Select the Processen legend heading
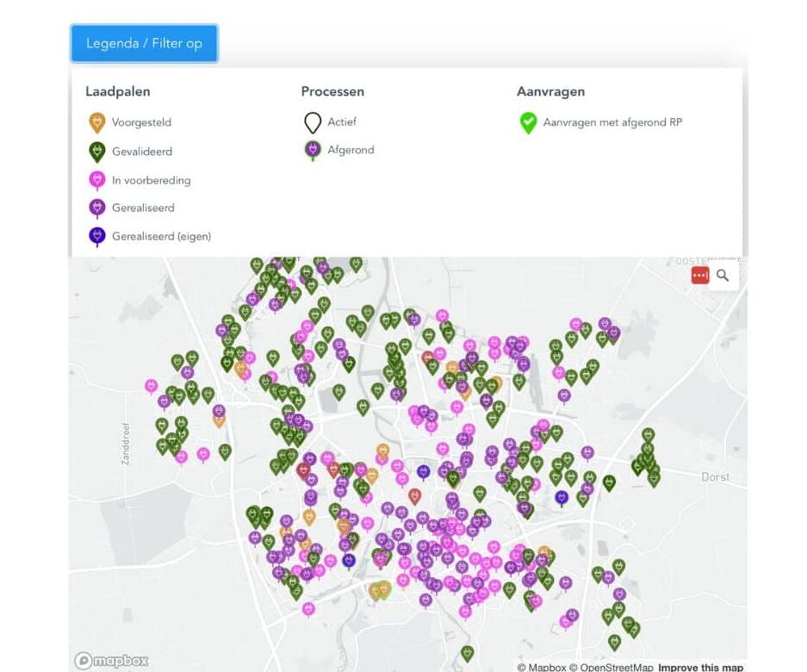 [x=332, y=91]
